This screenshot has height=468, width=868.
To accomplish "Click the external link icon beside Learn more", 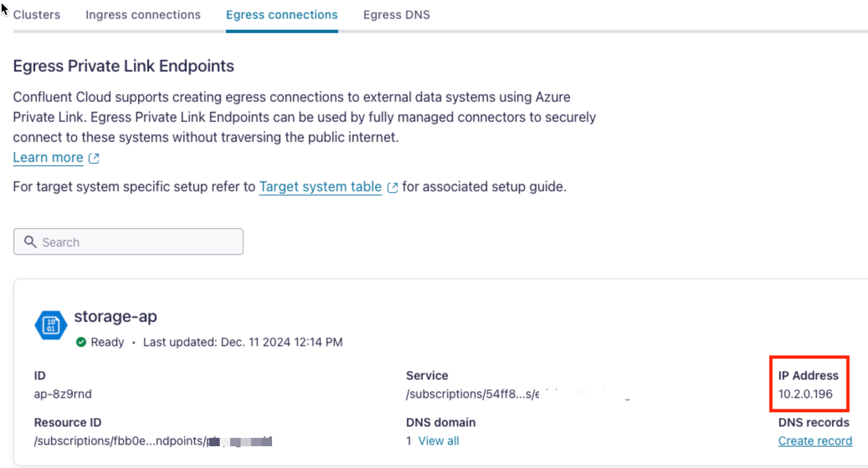I will (94, 158).
